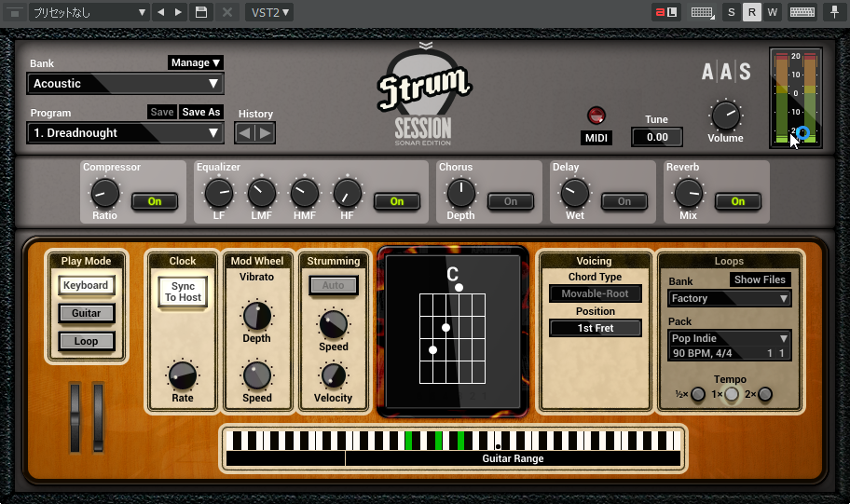
Task: Toggle Sync To Host clock button
Action: (183, 292)
